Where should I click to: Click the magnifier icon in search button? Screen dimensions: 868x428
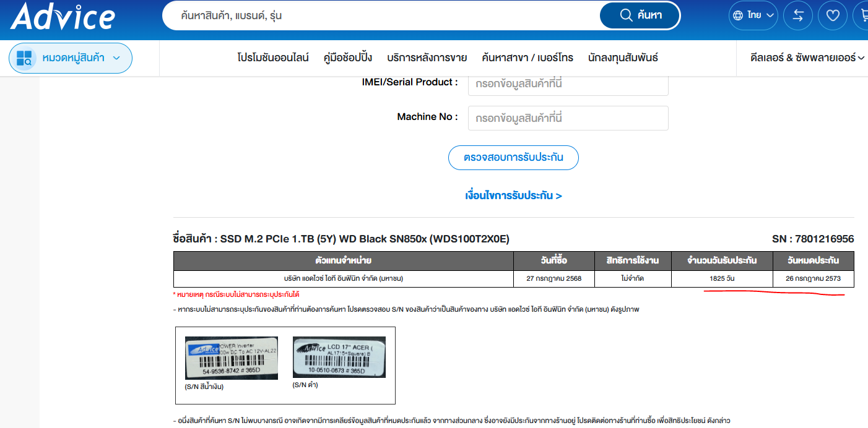click(626, 15)
